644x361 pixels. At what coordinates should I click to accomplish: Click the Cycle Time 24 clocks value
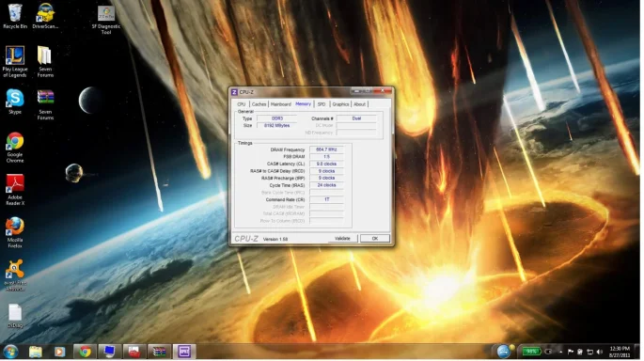pyautogui.click(x=326, y=185)
